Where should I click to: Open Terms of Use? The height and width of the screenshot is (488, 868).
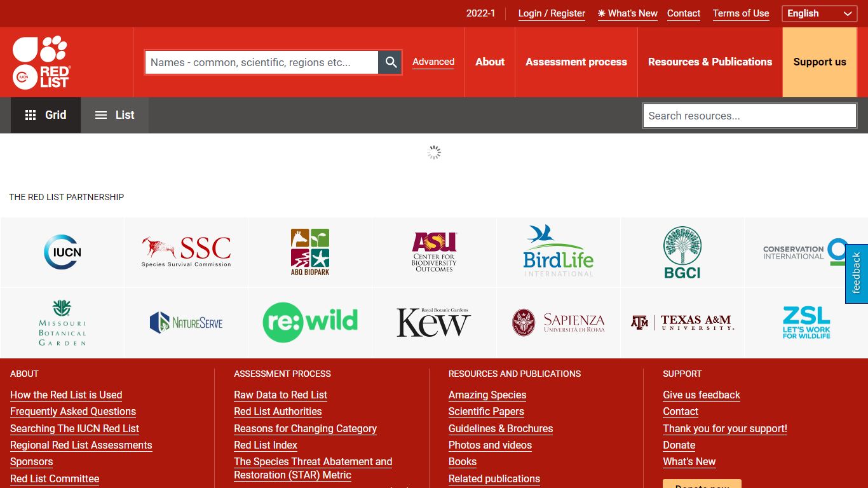click(741, 13)
